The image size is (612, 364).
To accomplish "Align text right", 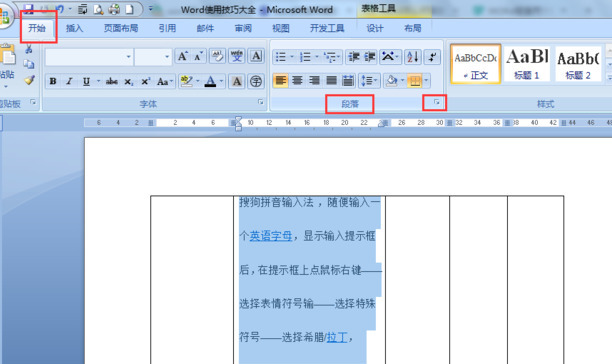I will [x=314, y=81].
